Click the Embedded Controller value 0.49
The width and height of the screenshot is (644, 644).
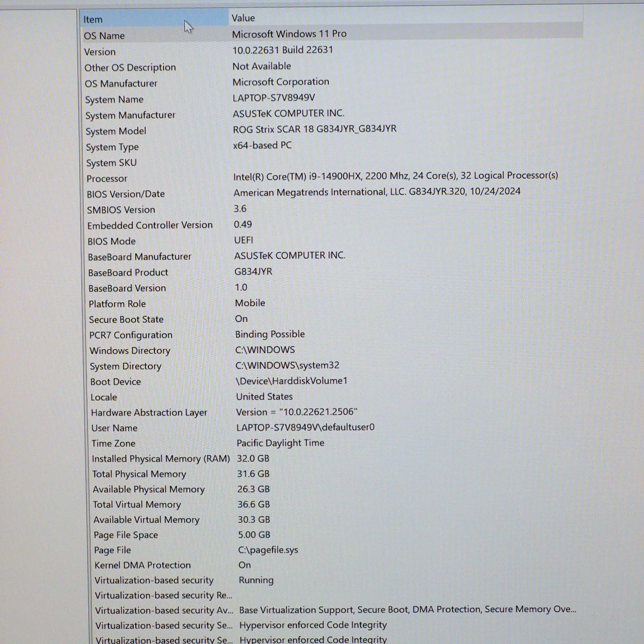(243, 225)
